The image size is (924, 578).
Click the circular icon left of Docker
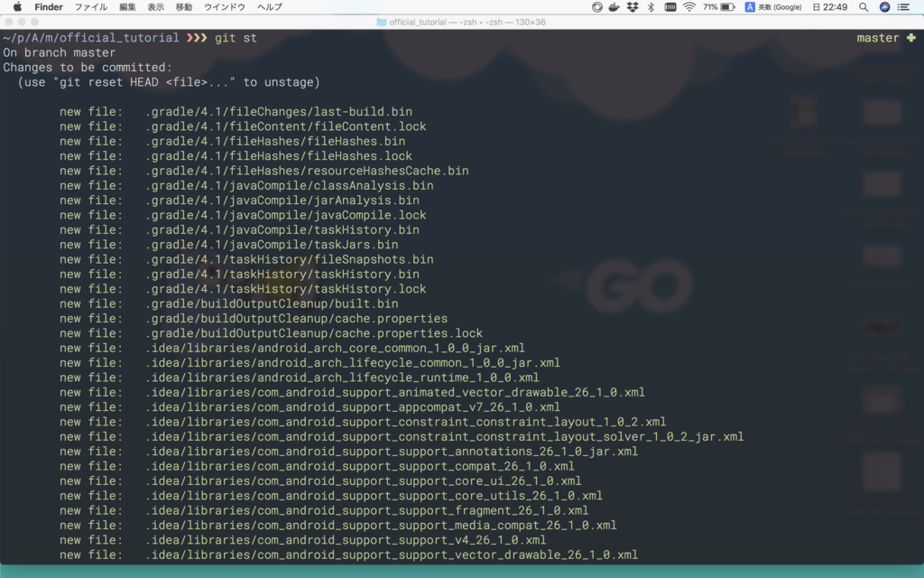tap(597, 7)
